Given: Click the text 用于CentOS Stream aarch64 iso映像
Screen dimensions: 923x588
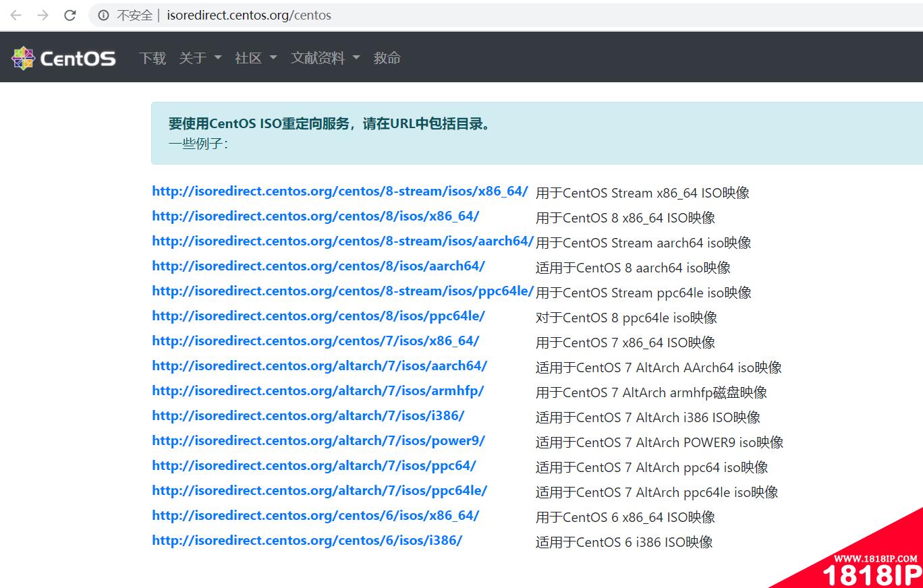Looking at the screenshot, I should click(x=644, y=243).
